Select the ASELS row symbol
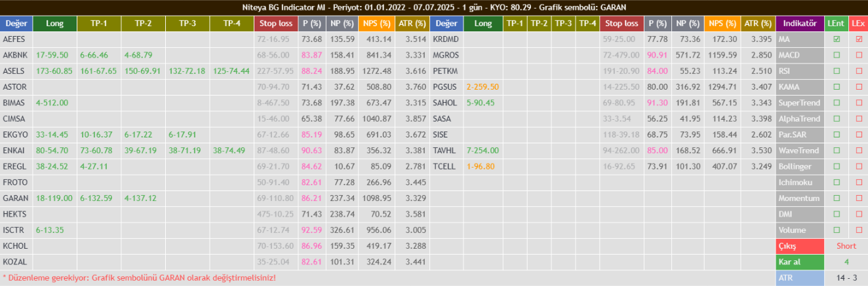The width and height of the screenshot is (868, 286). pyautogui.click(x=14, y=71)
